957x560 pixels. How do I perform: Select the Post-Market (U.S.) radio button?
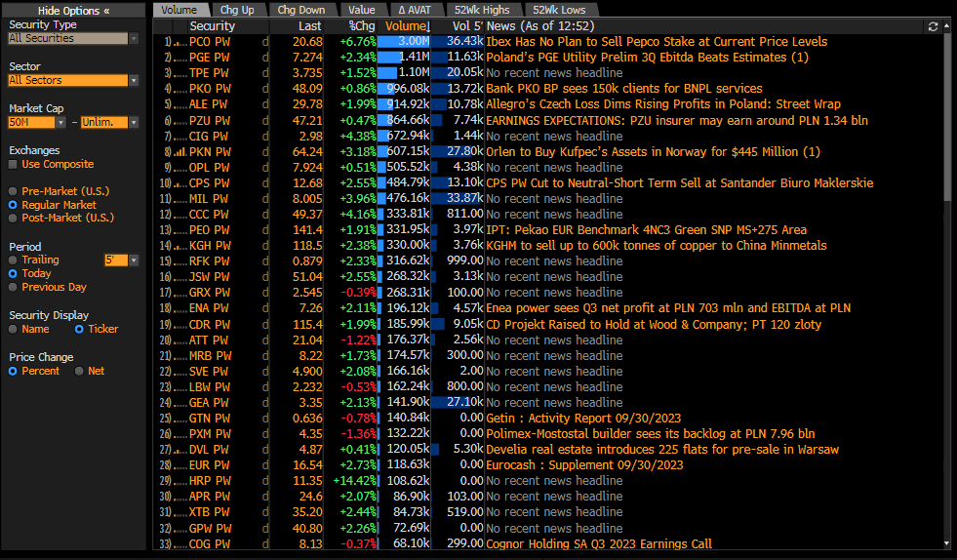13,218
